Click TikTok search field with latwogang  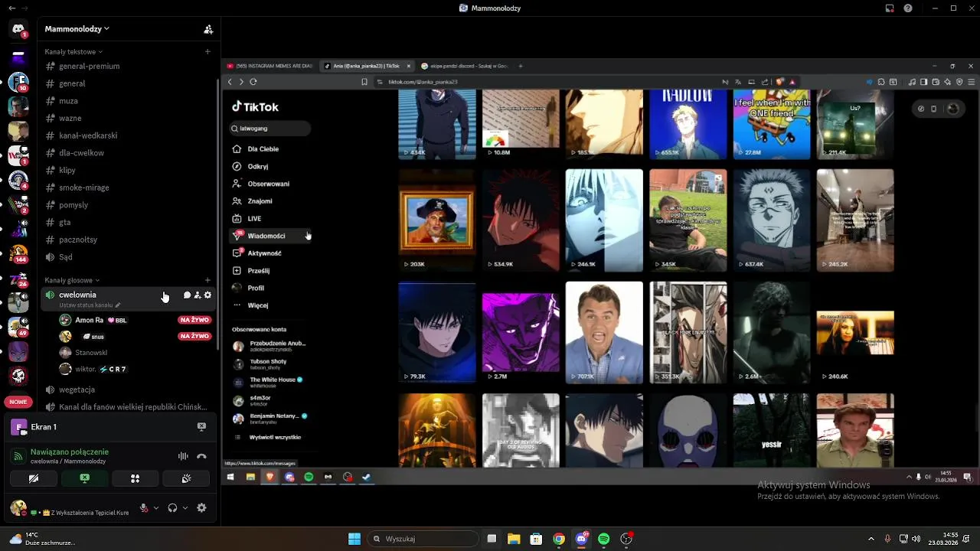click(270, 129)
